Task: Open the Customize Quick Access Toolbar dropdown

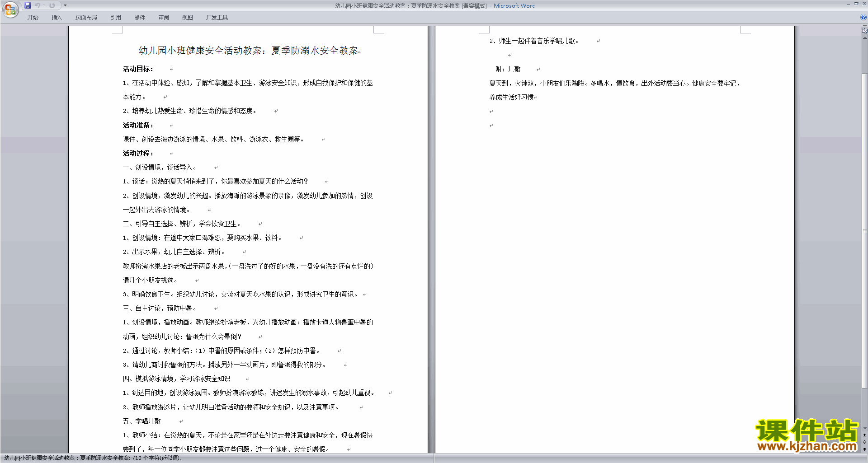Action: pyautogui.click(x=65, y=5)
